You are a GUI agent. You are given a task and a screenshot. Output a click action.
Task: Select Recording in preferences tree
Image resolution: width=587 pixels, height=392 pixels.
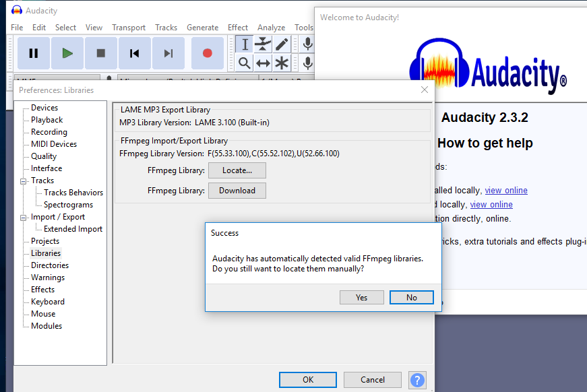tap(49, 132)
